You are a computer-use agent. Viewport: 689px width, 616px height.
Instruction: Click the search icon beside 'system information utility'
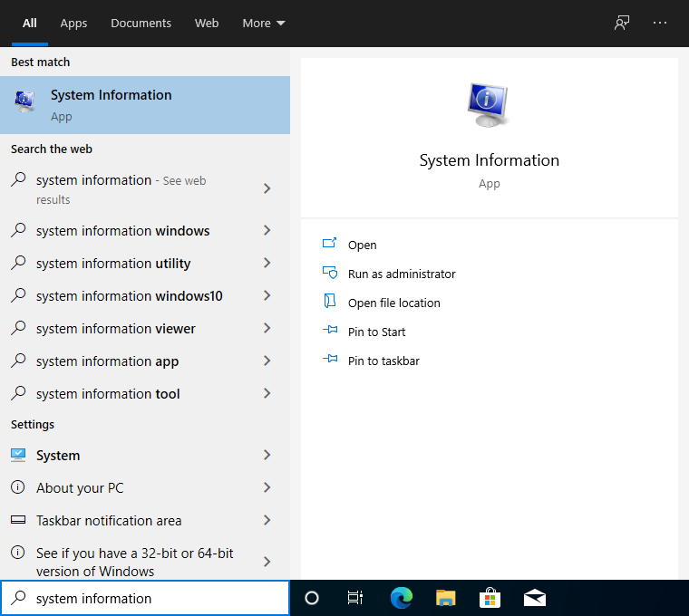coord(18,263)
